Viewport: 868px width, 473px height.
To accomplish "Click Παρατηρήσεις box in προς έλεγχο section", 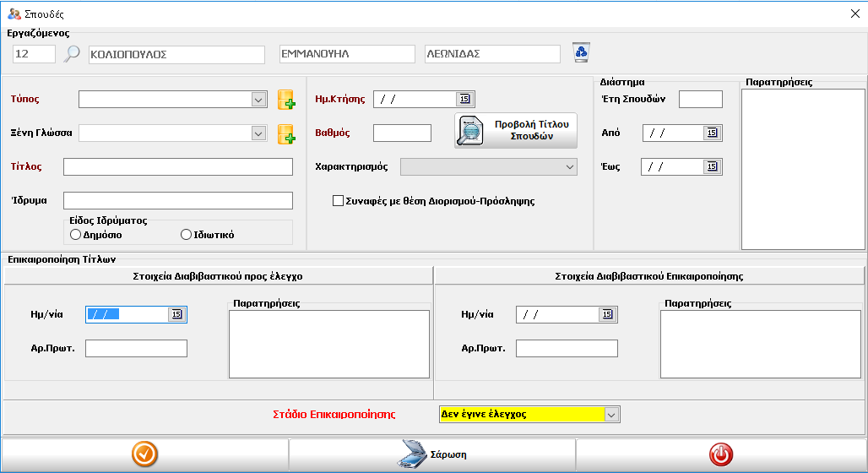I will coord(328,344).
